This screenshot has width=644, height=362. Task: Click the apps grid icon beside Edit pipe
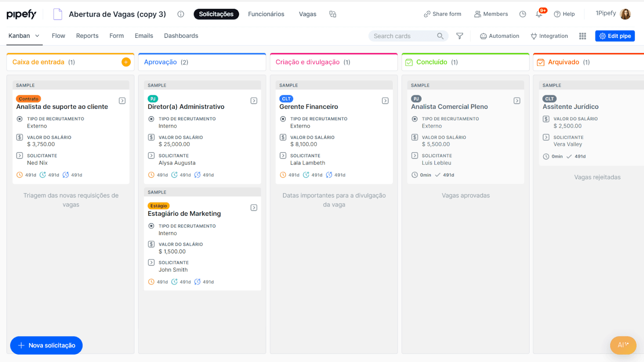point(582,36)
